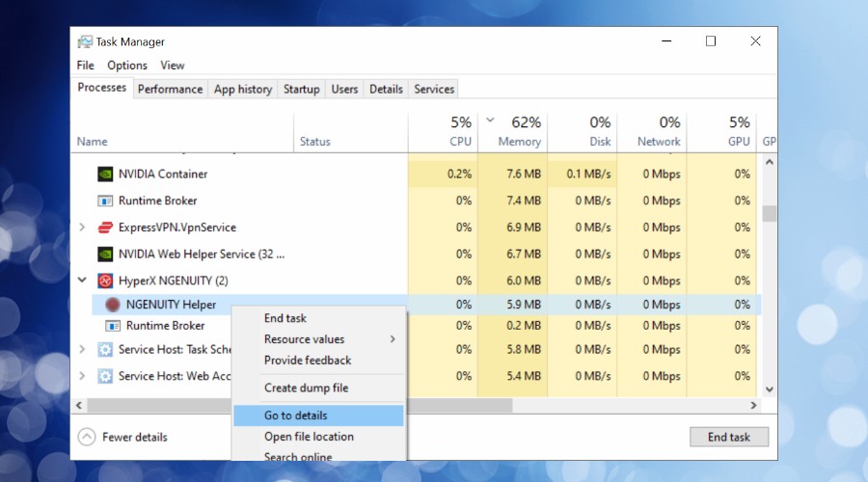Viewport: 868px width, 482px height.
Task: Click the ExpressVPN.VpnService icon
Action: (105, 228)
